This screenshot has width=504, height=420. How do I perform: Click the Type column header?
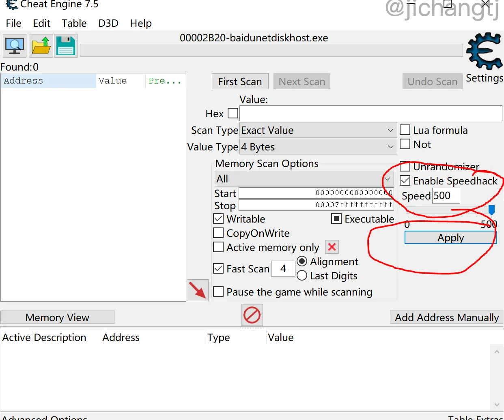point(236,337)
